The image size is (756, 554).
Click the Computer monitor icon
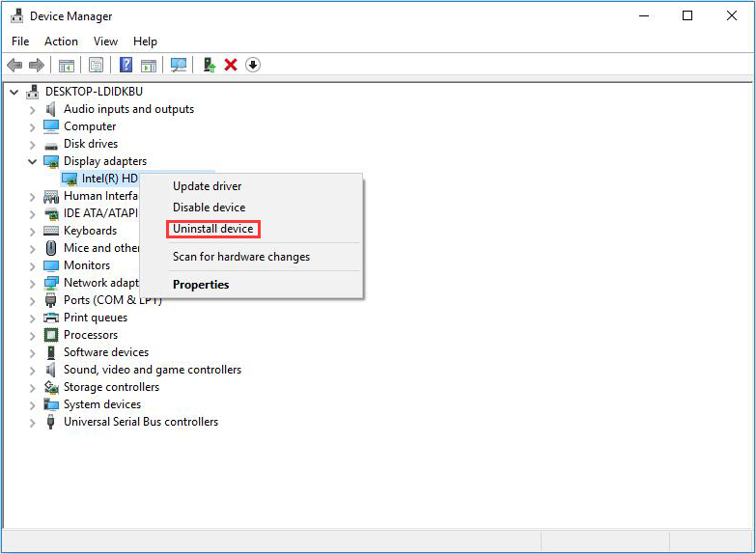point(51,126)
